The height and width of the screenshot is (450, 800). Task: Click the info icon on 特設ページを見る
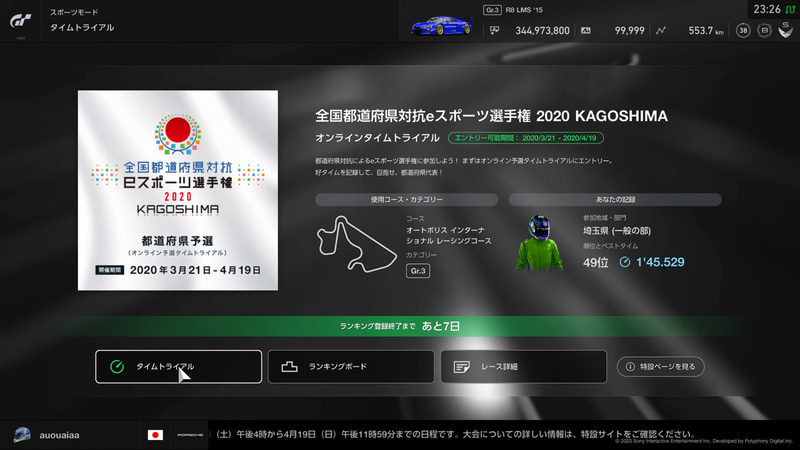pos(630,366)
